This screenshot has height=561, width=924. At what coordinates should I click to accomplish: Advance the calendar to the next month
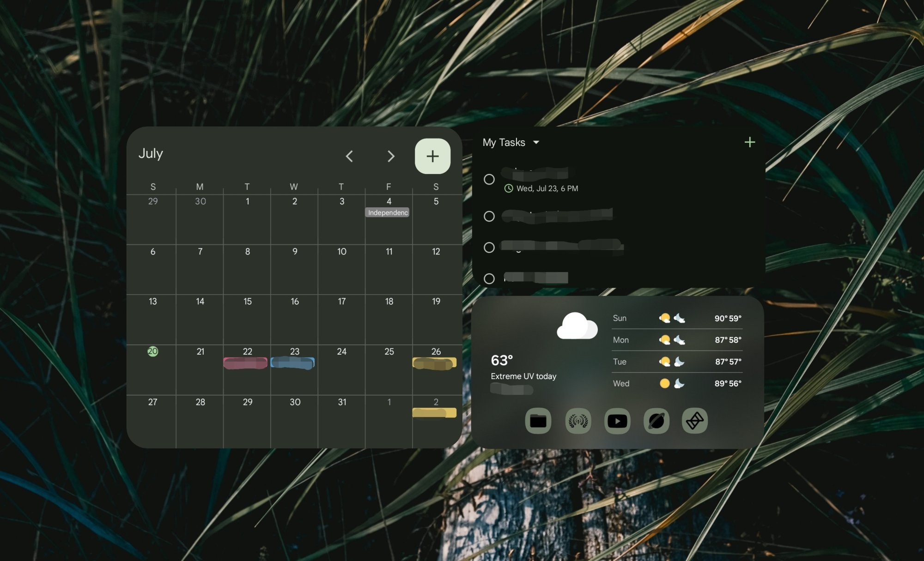391,157
